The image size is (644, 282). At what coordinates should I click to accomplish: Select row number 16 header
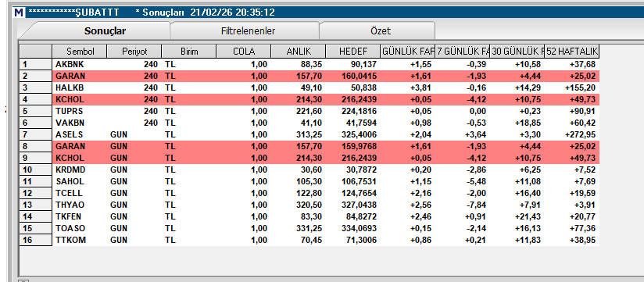pyautogui.click(x=36, y=240)
